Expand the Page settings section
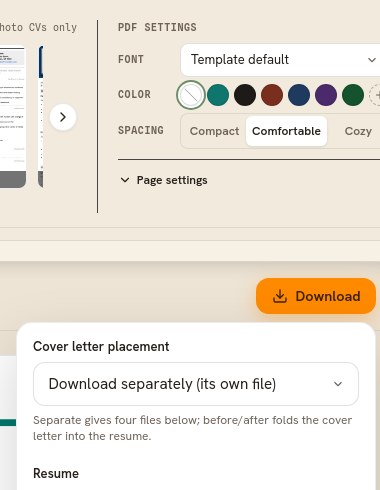 click(164, 180)
